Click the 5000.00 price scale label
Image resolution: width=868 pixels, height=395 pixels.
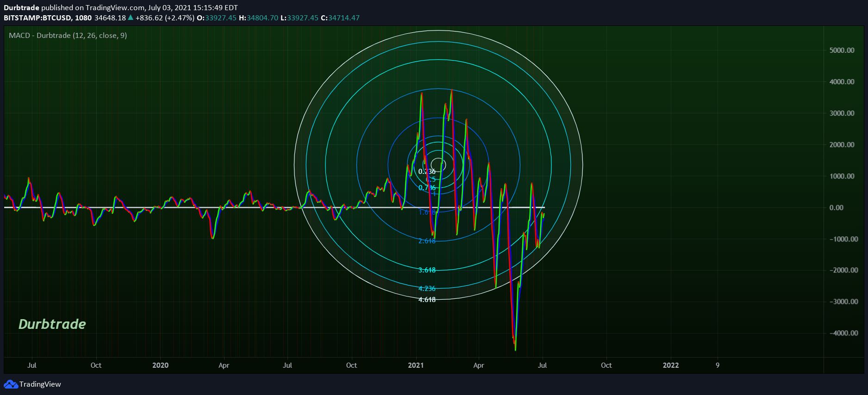pyautogui.click(x=842, y=50)
